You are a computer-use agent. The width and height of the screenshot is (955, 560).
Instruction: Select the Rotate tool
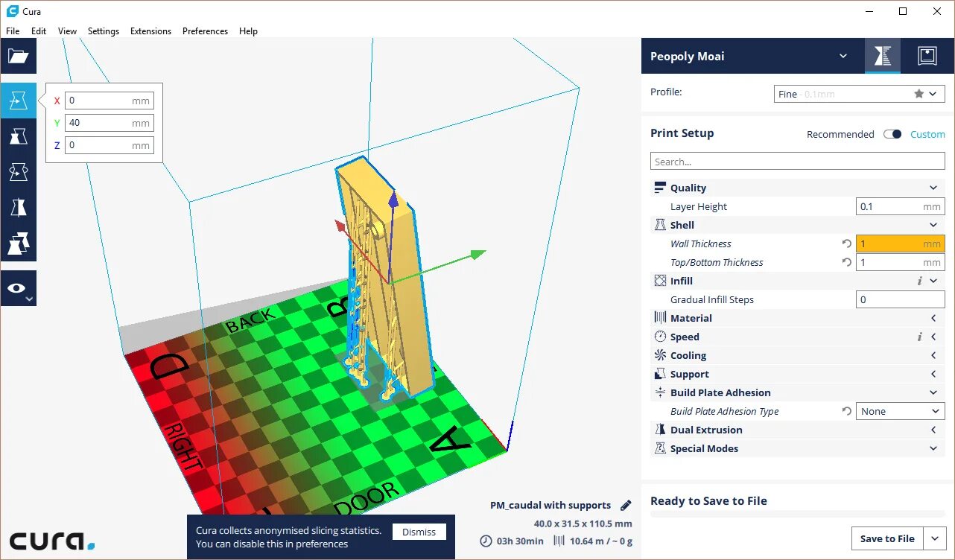click(x=19, y=171)
